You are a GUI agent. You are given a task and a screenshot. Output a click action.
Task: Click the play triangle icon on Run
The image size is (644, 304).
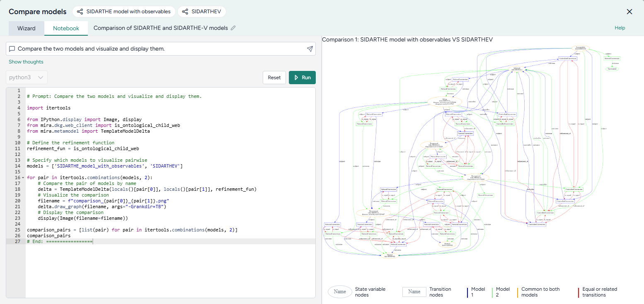point(296,78)
